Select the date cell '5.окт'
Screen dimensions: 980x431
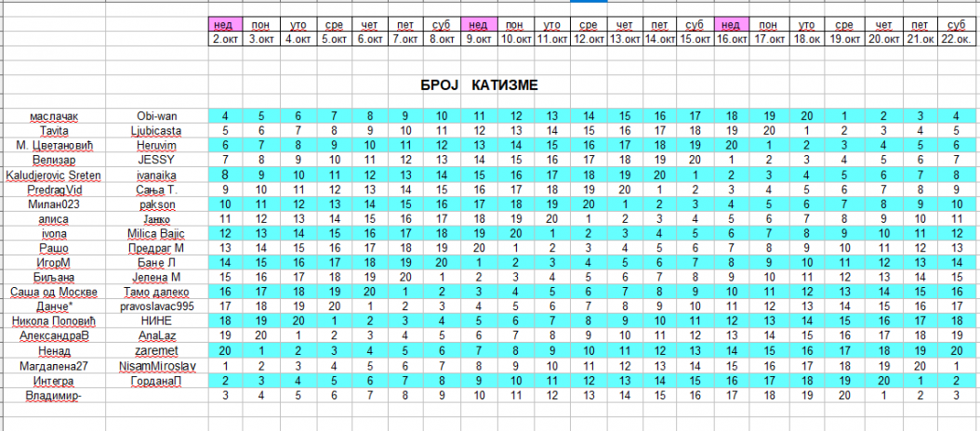coord(334,39)
